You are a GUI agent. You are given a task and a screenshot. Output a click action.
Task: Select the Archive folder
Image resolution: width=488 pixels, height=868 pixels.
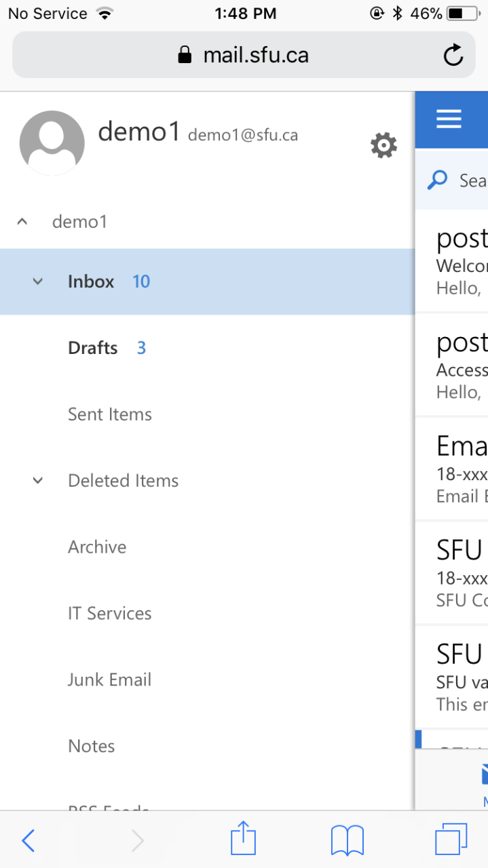[x=97, y=547]
